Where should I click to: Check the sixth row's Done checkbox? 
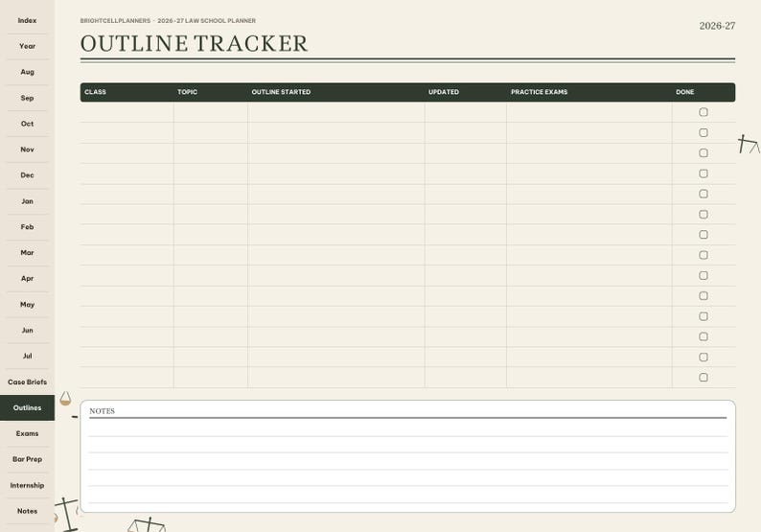point(703,214)
